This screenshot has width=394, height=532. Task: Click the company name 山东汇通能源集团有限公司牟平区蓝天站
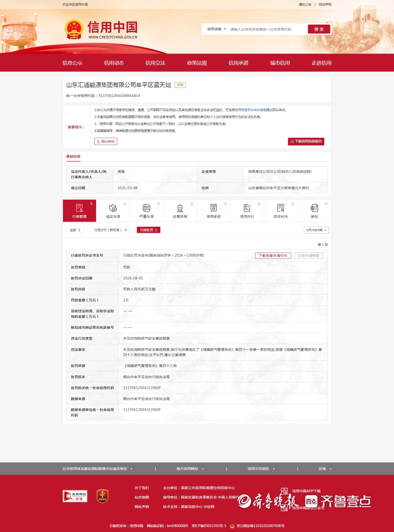(119, 85)
